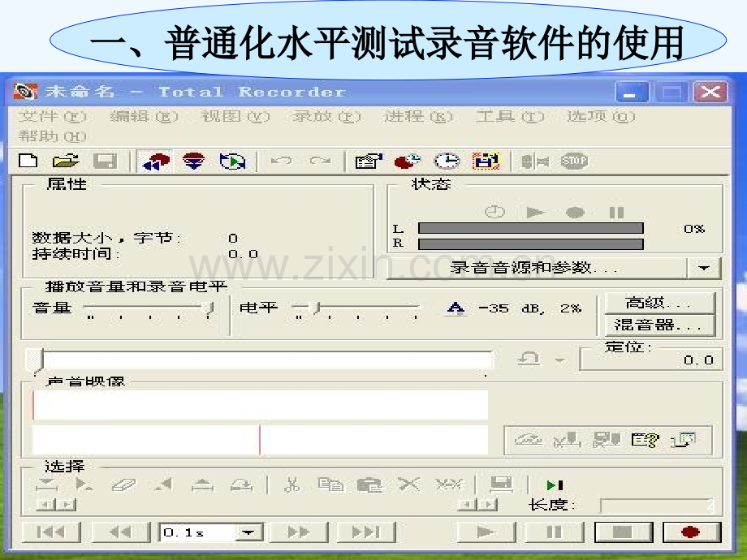Click the red record-with-timer toolbar icon

point(408,161)
